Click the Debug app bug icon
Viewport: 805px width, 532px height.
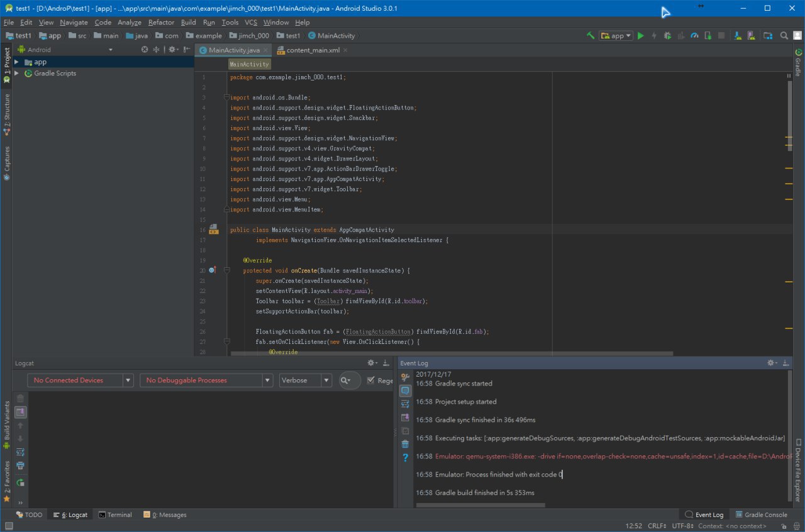(x=667, y=36)
